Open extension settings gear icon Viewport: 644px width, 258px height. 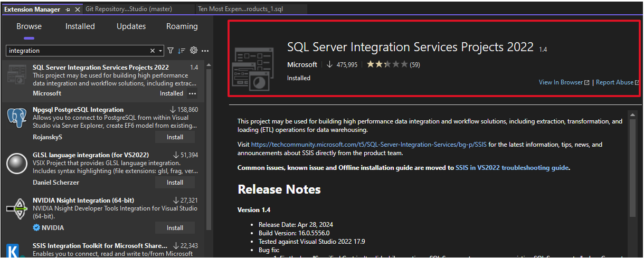click(194, 51)
